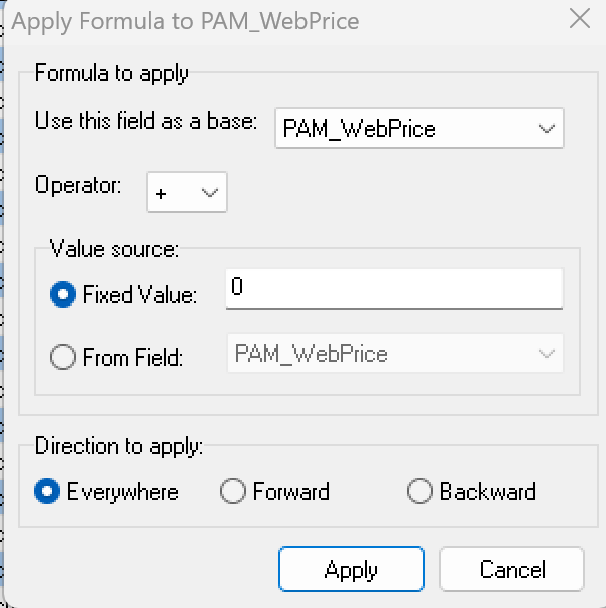Click the greyed chevron of the From Field combo

coord(546,354)
